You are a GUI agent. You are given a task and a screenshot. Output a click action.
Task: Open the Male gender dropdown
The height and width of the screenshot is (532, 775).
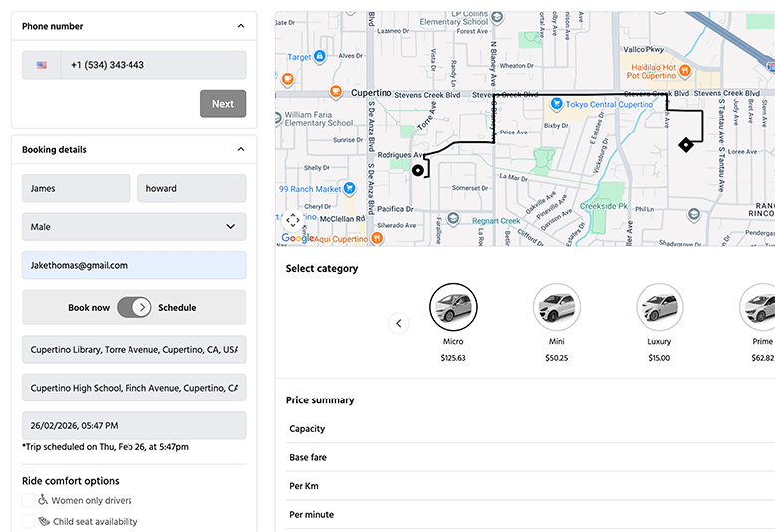tap(133, 227)
